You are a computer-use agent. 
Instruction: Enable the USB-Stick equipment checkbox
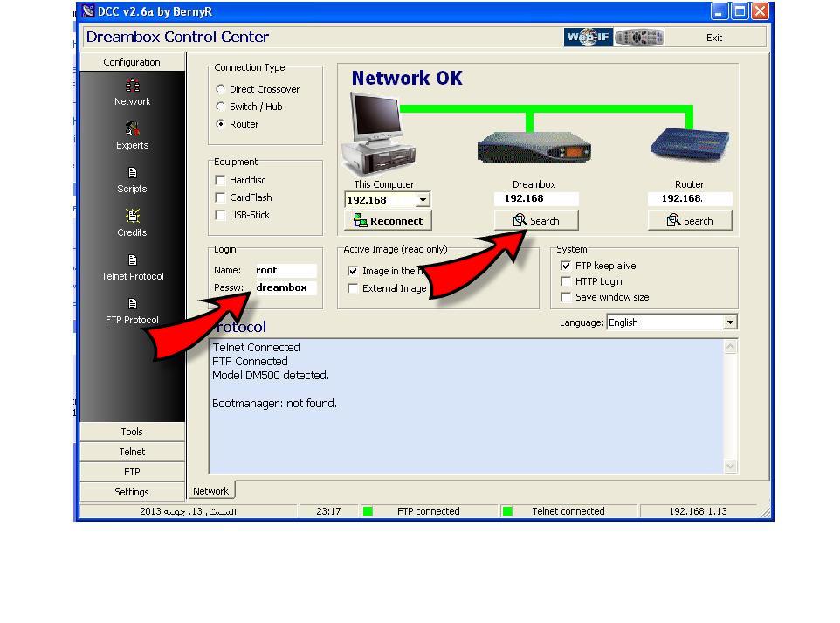point(220,215)
